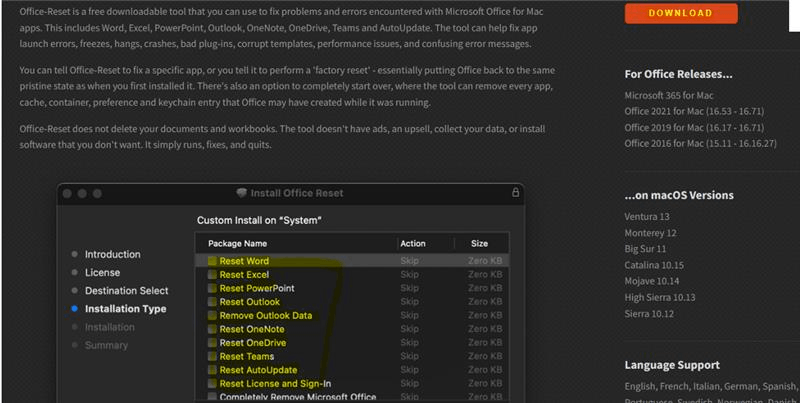Click Catalina 10.15 in macOS versions
The image size is (800, 403).
(654, 265)
